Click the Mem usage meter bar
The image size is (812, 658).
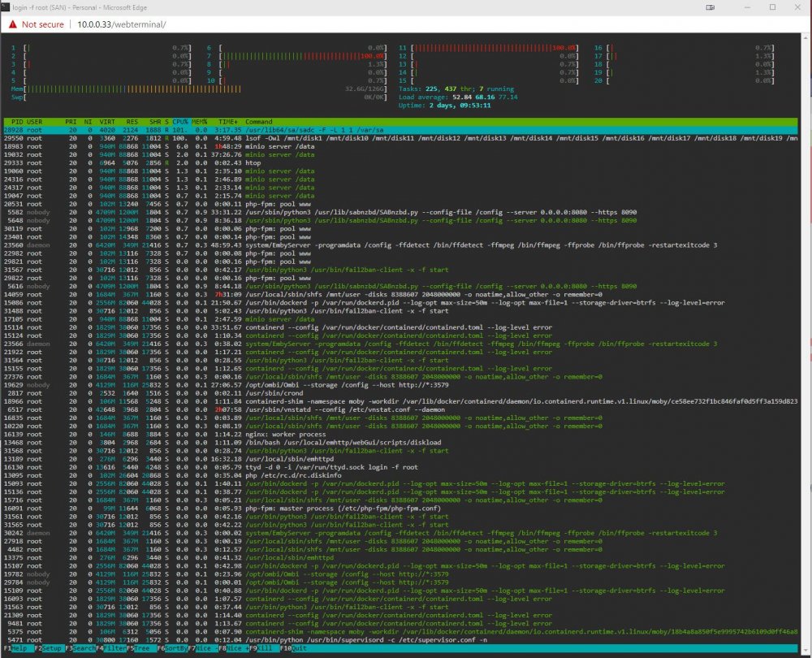199,89
